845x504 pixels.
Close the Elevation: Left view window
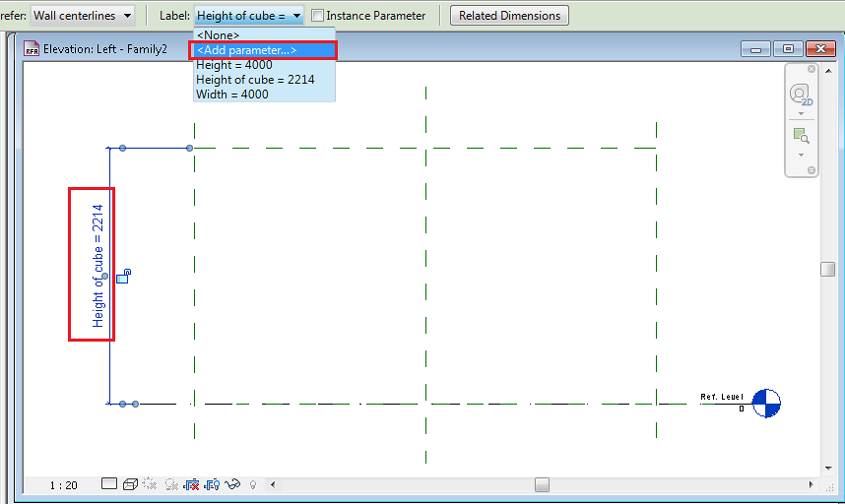coord(820,49)
